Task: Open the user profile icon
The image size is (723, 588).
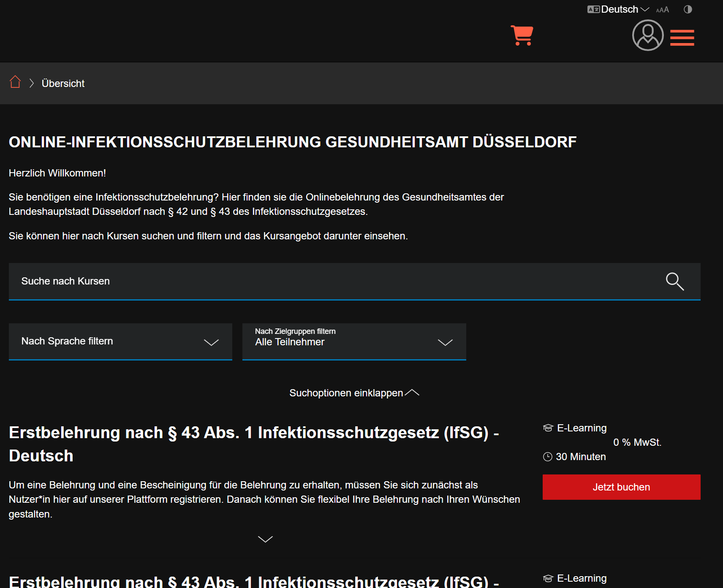Action: (x=647, y=35)
